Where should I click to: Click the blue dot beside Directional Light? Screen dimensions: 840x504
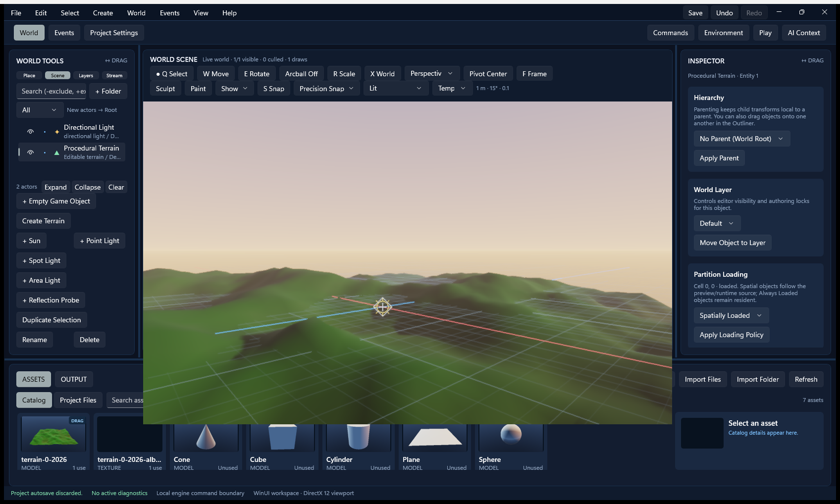45,132
